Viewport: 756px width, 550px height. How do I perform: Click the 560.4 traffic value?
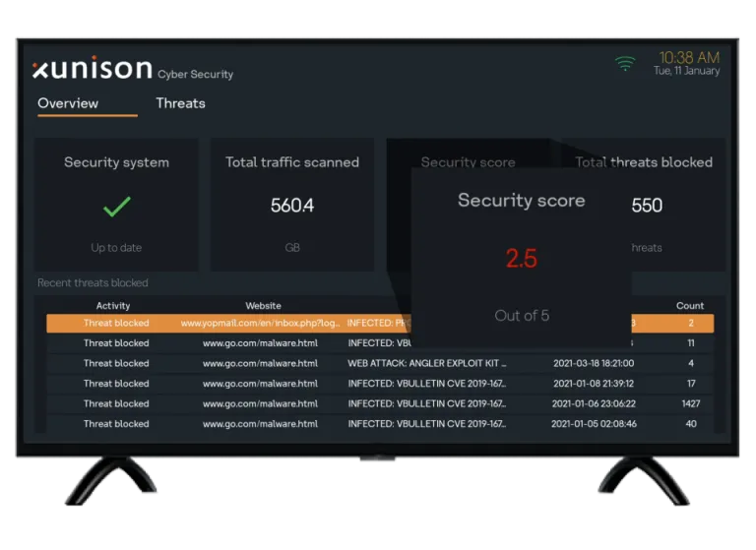(x=292, y=206)
